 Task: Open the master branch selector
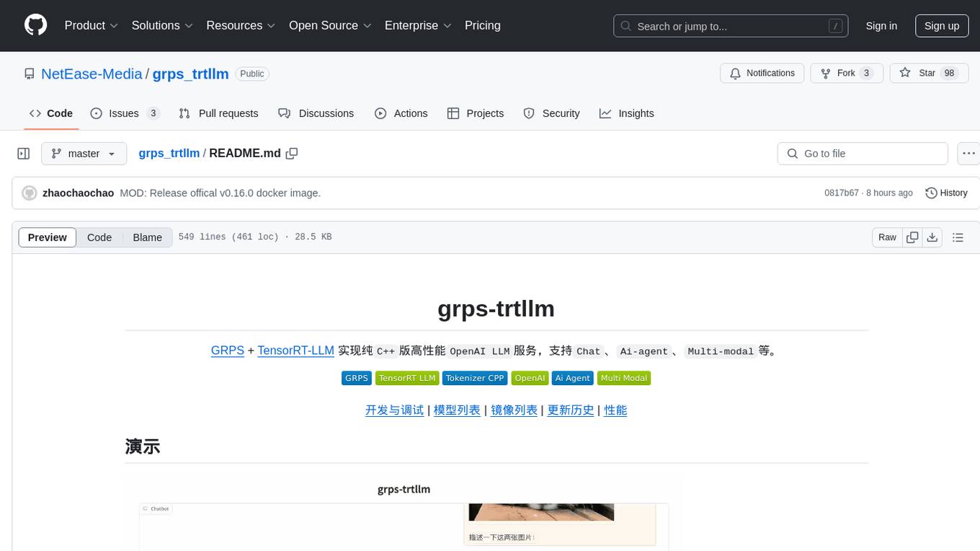84,154
